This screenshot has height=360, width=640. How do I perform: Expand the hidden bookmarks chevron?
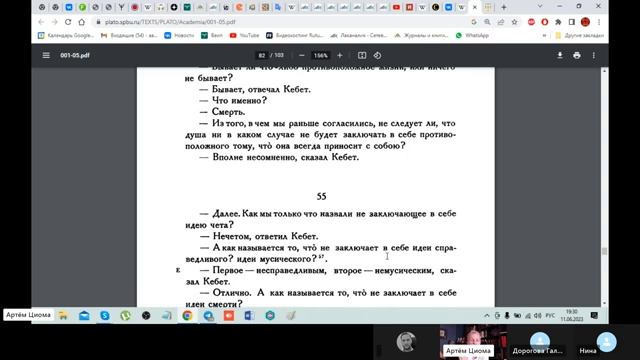pos(544,36)
